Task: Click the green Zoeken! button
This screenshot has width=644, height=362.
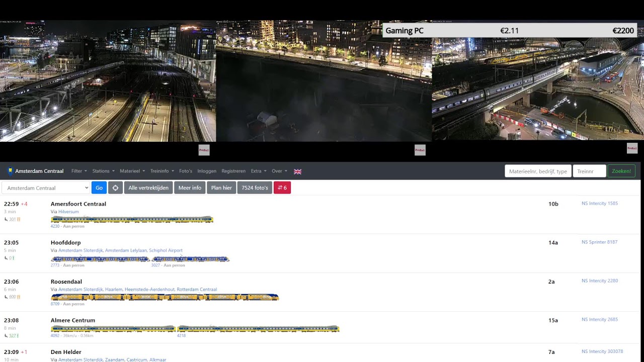Action: pos(621,171)
